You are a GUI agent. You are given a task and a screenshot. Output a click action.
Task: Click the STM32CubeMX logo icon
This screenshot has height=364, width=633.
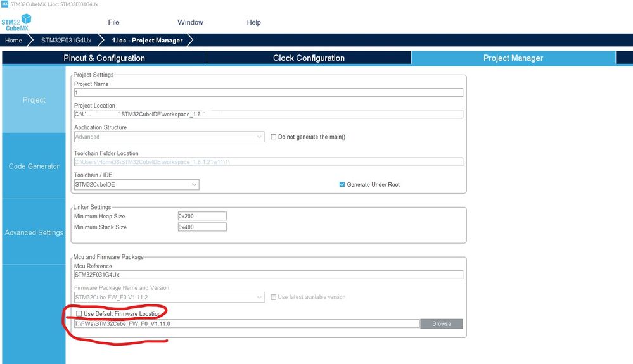tap(16, 23)
